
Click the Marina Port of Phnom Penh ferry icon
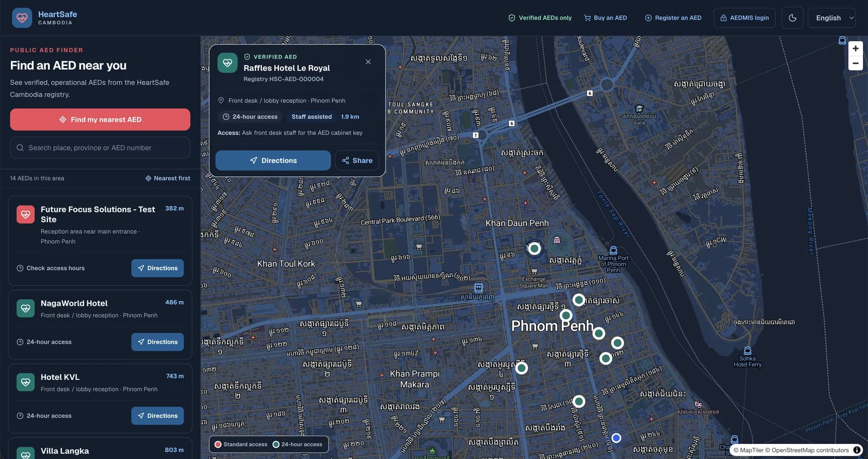[613, 250]
